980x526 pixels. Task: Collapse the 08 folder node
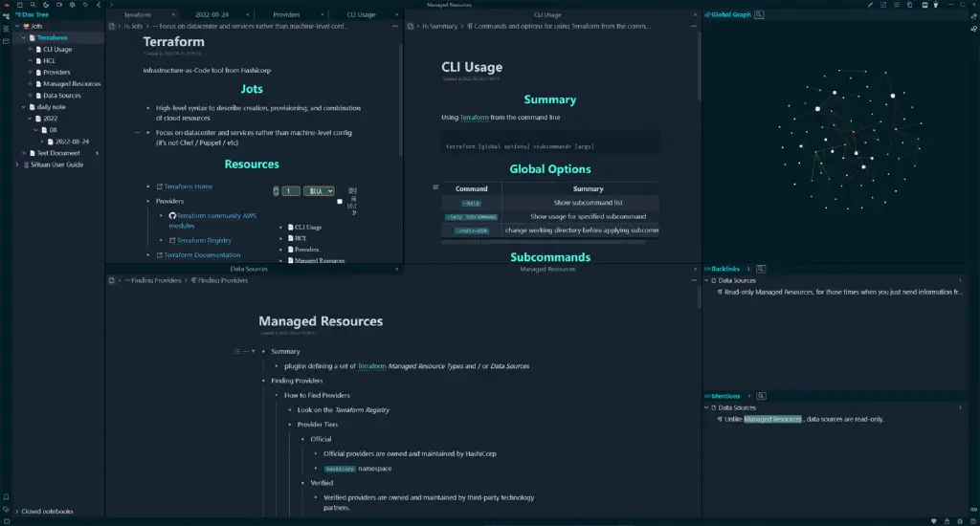tap(35, 130)
